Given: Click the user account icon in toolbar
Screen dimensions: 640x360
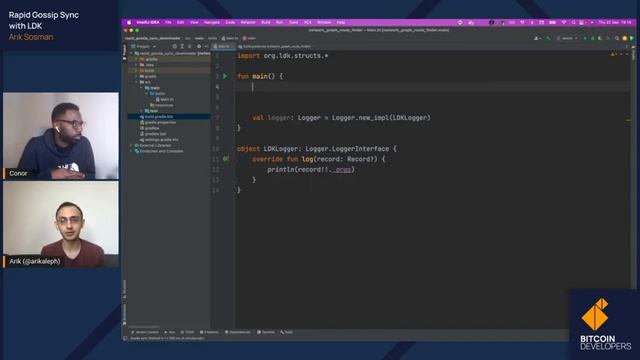Looking at the screenshot, I should 537,38.
